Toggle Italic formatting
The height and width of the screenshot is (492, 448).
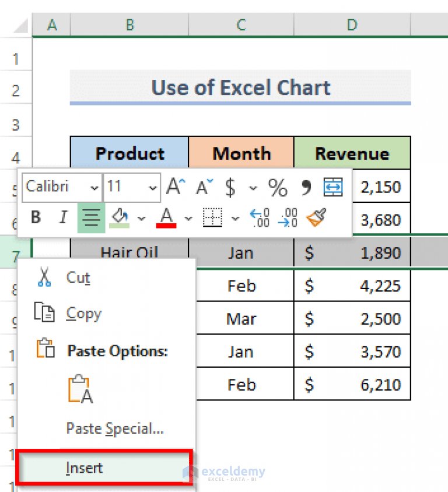pyautogui.click(x=62, y=217)
